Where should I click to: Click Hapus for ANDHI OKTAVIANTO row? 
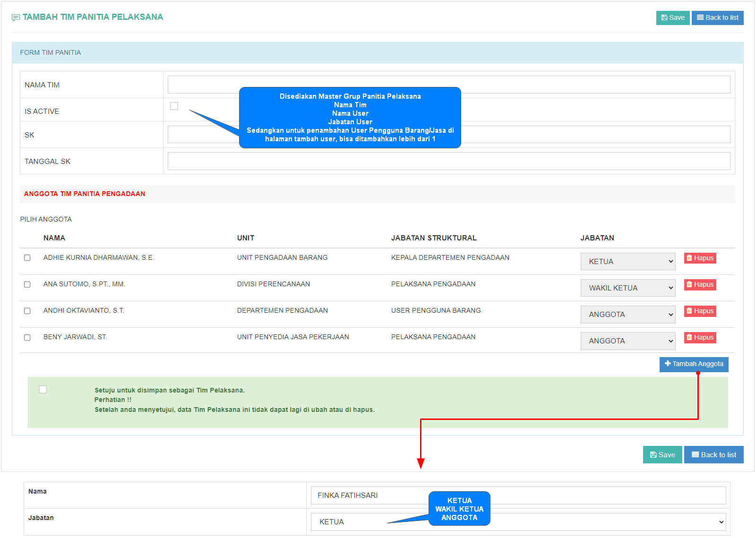700,311
